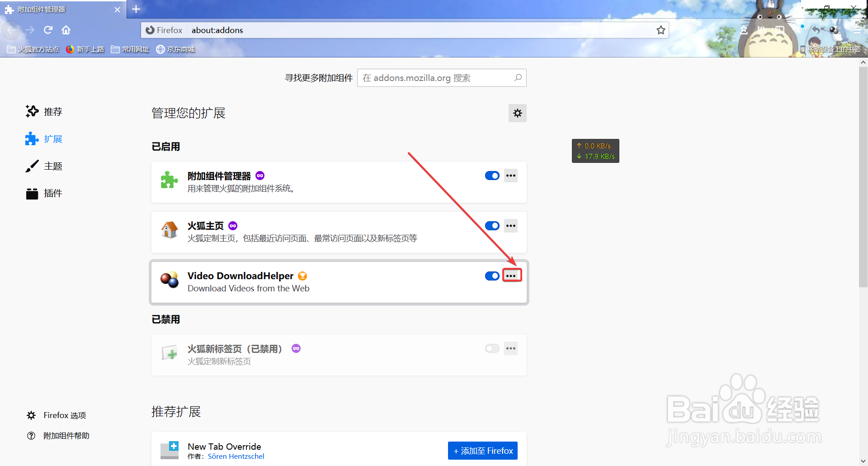Screen dimensions: 868x466
Task: Click the undo curved arrow toolbar icon
Action: [816, 30]
